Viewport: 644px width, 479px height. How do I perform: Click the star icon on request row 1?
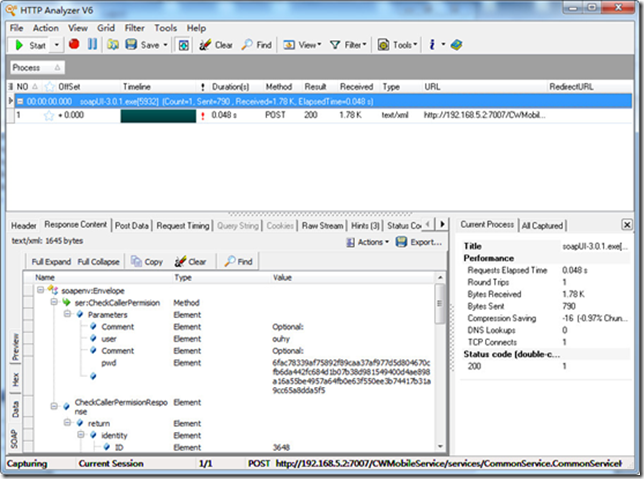coord(47,116)
